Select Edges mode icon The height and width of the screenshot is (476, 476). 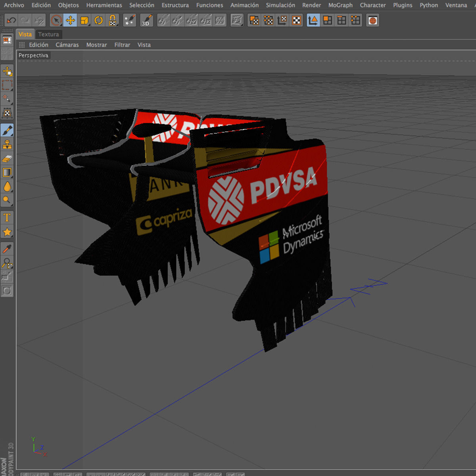point(342,20)
